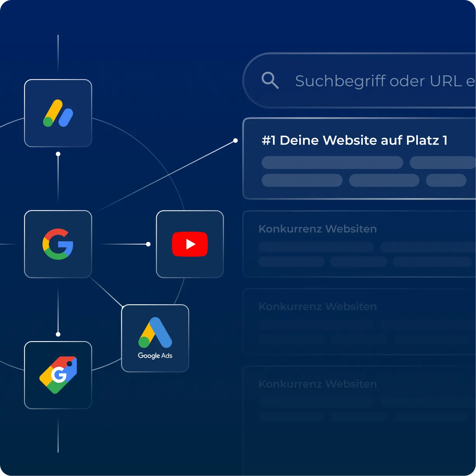
Task: Select the Google AdSense icon
Action: pos(58,113)
